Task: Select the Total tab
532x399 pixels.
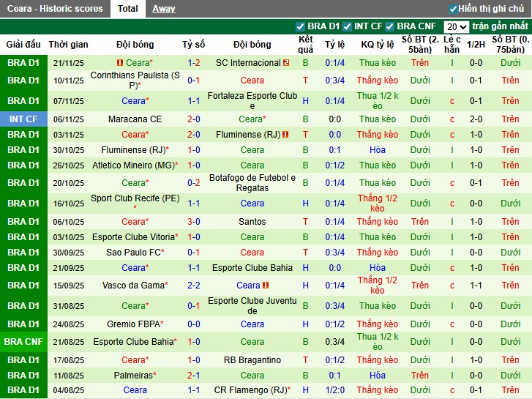Action: point(128,9)
